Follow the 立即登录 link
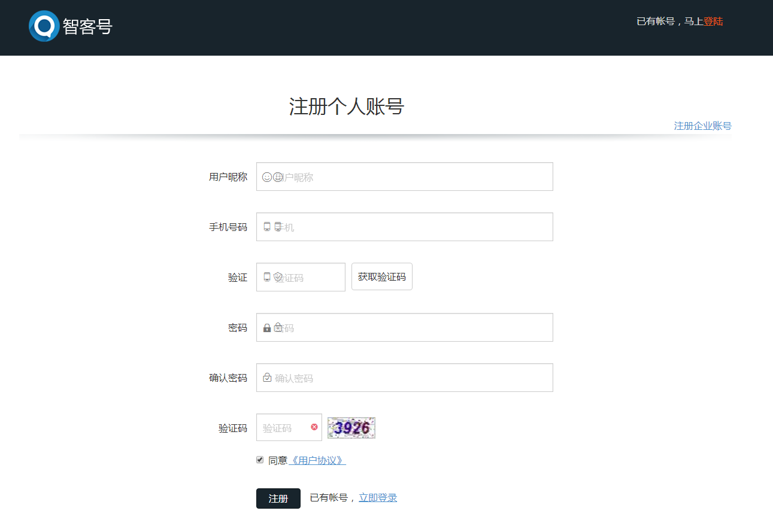The image size is (773, 532). pos(377,498)
